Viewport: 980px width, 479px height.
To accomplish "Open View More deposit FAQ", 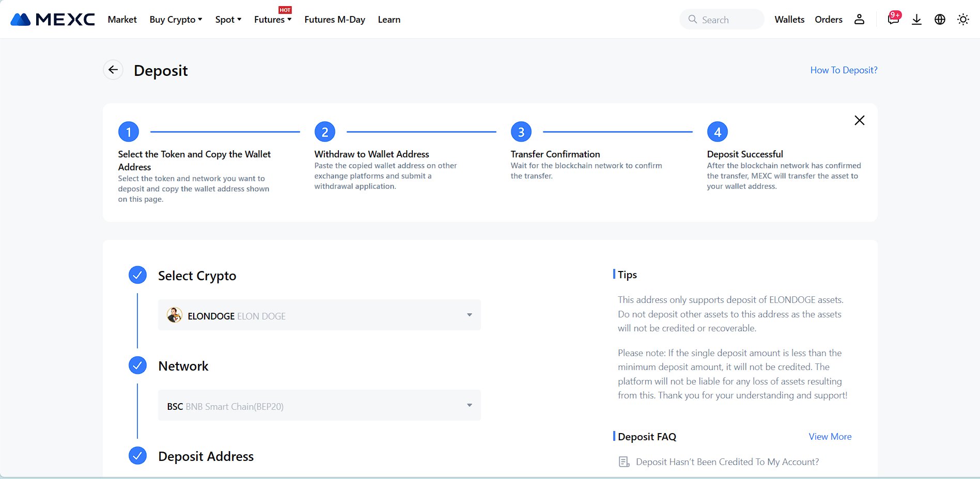I will (830, 437).
